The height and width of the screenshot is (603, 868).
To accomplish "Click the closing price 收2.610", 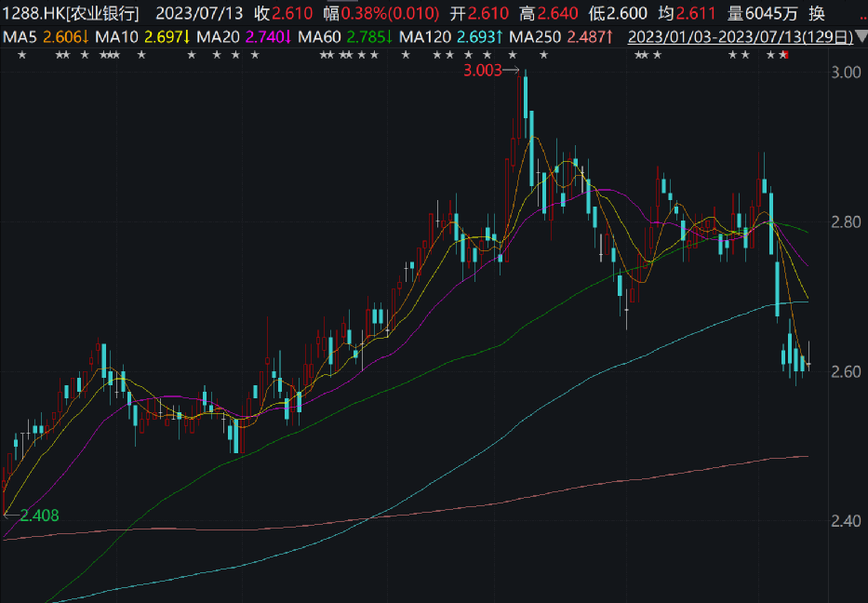I will pos(284,13).
